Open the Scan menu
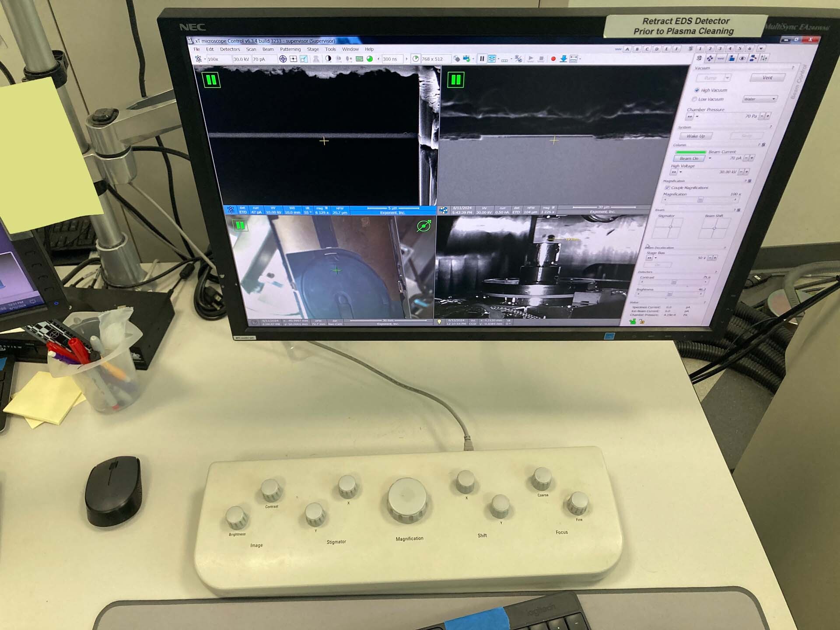This screenshot has width=840, height=630. click(x=251, y=49)
